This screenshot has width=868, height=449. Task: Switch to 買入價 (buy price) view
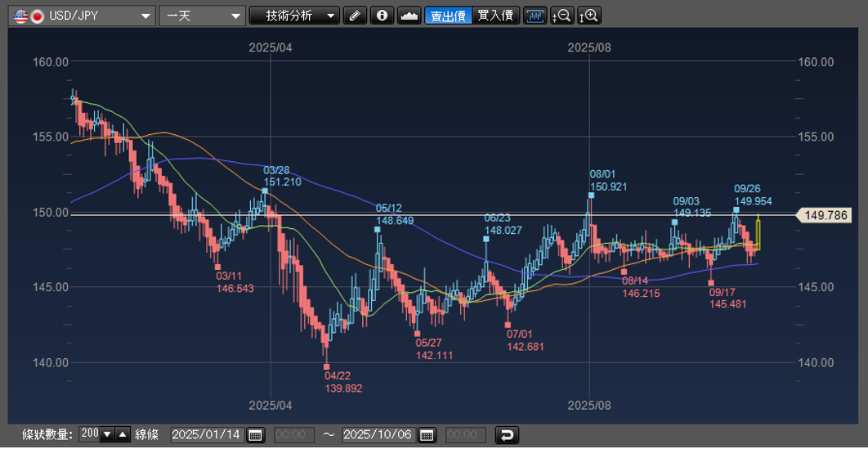click(495, 16)
